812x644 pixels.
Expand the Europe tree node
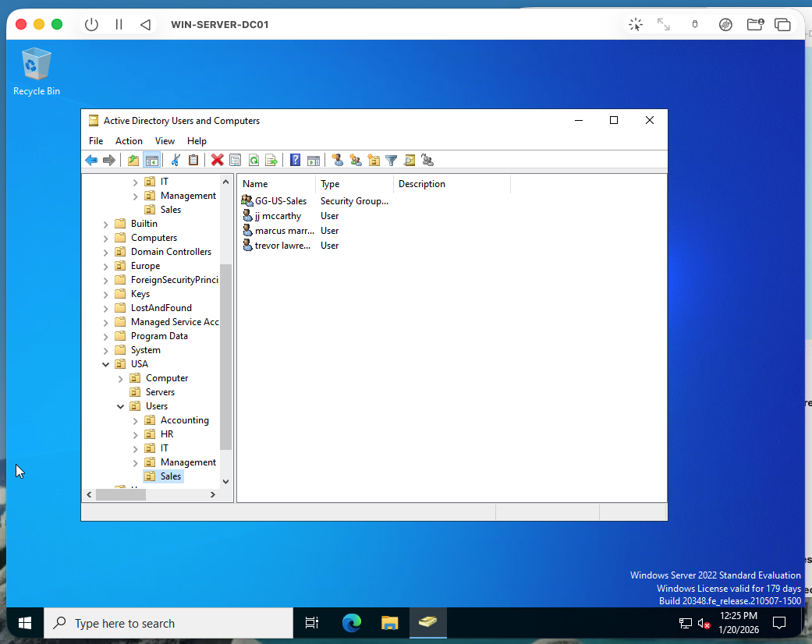pos(106,266)
